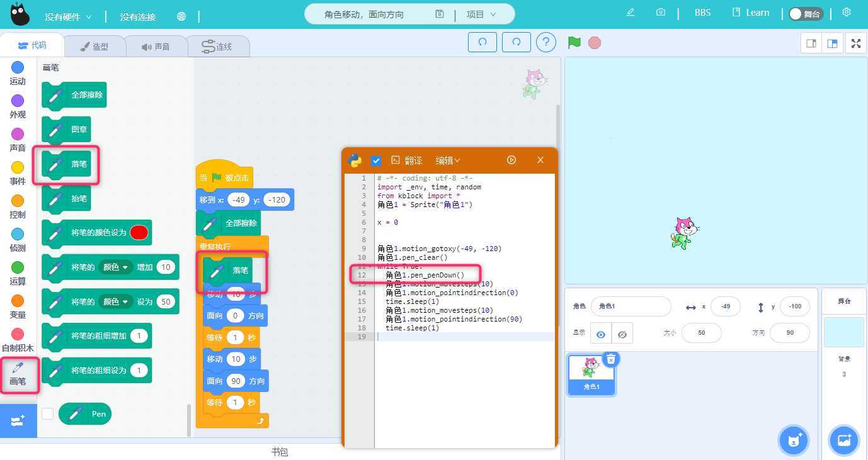Select the 运动 motion category
The height and width of the screenshot is (460, 868).
[18, 74]
